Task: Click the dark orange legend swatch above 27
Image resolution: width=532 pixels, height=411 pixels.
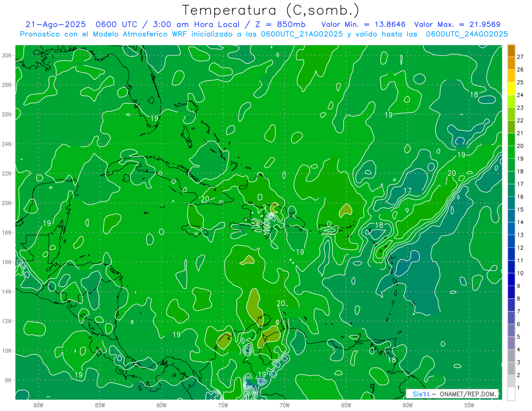Action: coord(511,51)
